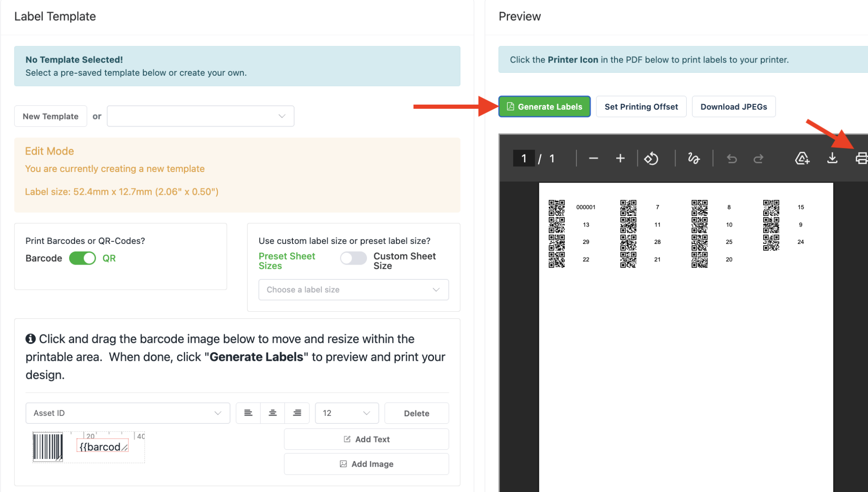Align text center
The width and height of the screenshot is (868, 492).
[x=273, y=413]
